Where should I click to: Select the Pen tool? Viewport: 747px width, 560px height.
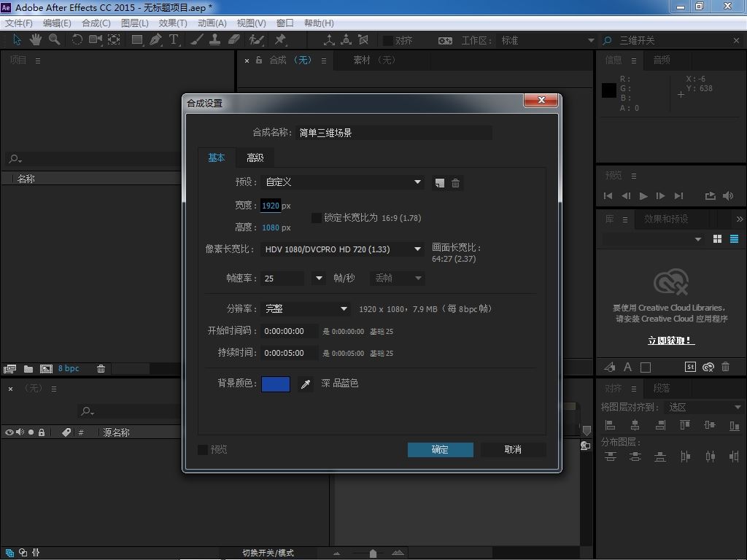click(x=155, y=40)
